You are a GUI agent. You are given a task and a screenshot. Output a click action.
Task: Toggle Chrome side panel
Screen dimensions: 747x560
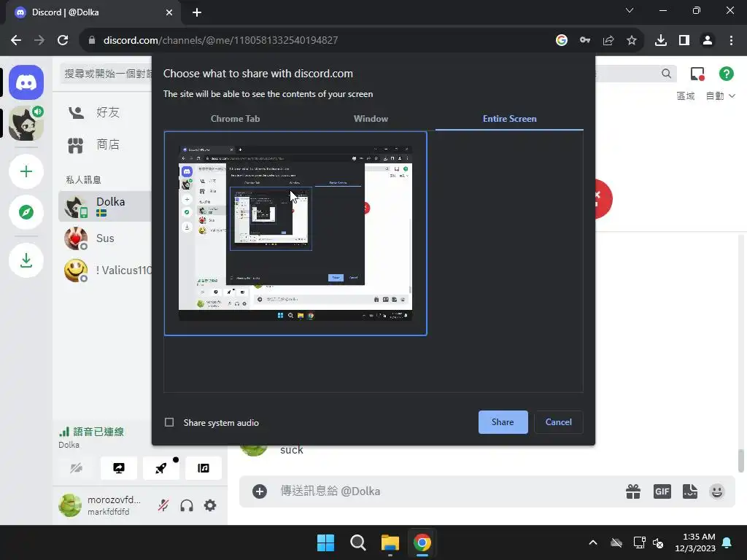click(x=684, y=40)
